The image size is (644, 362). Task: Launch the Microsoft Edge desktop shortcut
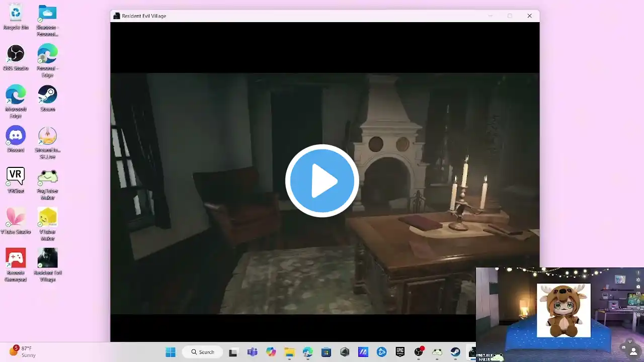(16, 102)
